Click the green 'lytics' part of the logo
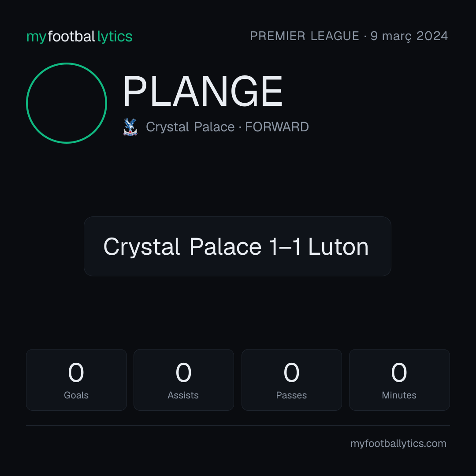Screen dimensions: 476x476 [x=115, y=37]
